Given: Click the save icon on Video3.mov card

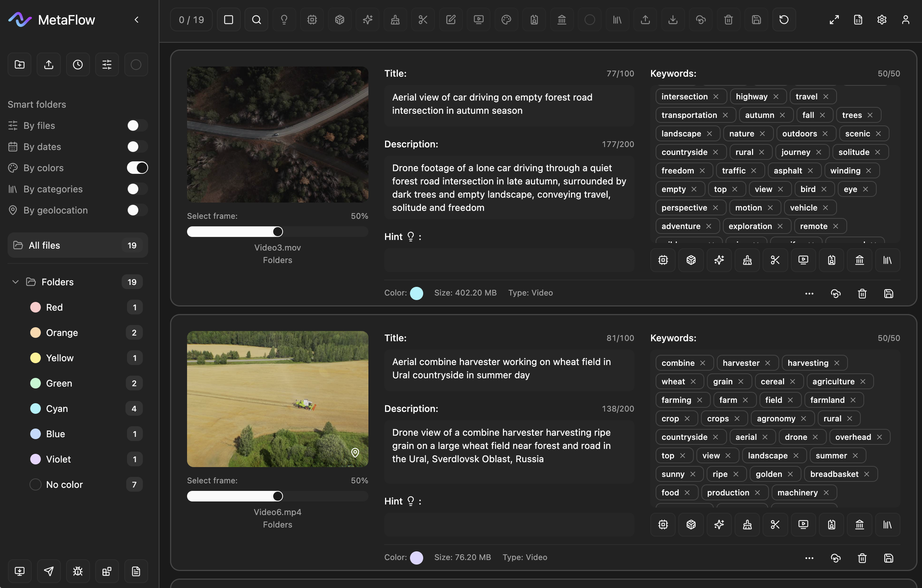Looking at the screenshot, I should (888, 294).
